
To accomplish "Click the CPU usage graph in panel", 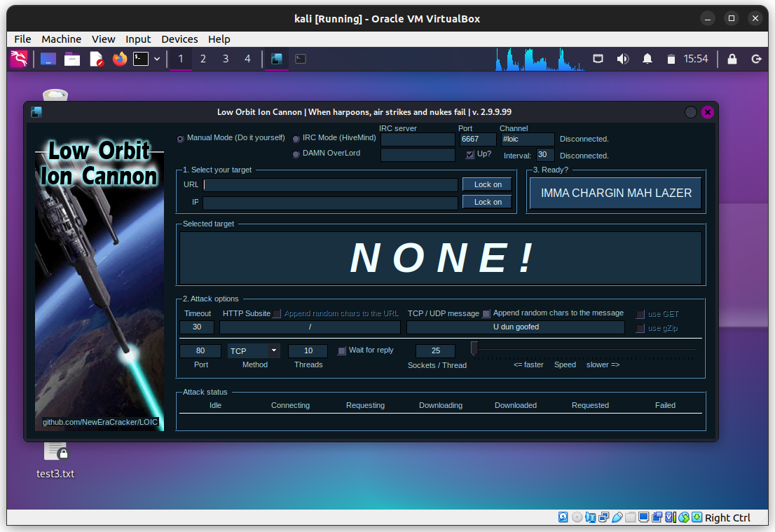I will click(540, 60).
